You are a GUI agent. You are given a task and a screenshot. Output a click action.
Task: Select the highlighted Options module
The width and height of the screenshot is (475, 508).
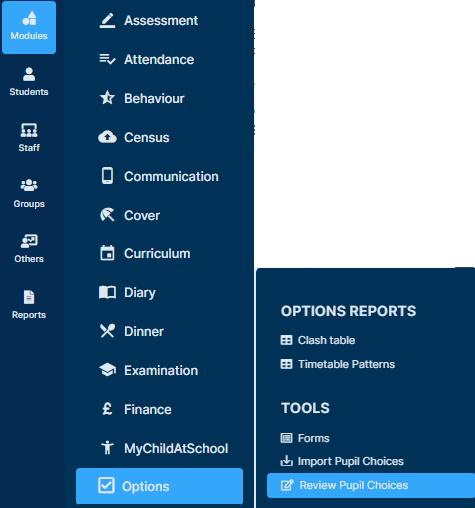coord(159,486)
